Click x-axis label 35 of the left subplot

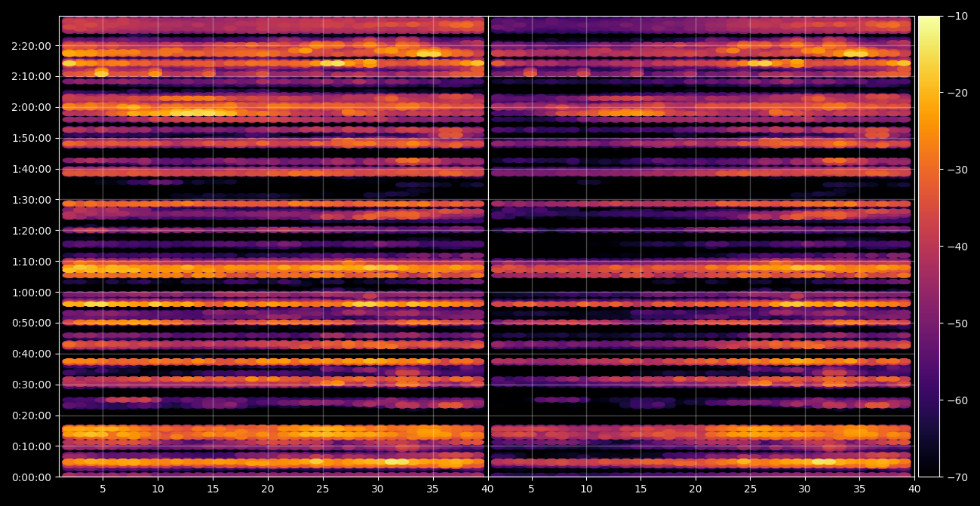[433, 489]
